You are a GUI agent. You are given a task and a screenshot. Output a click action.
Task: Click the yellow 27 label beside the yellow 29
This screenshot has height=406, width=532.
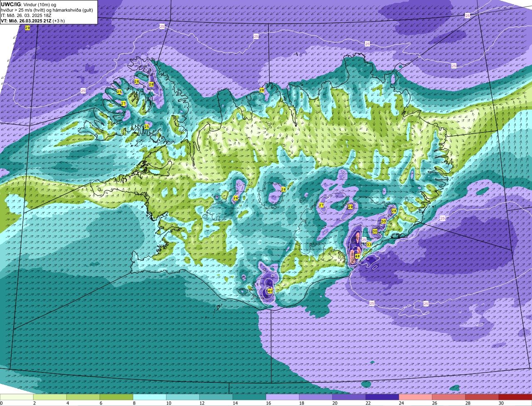[x=321, y=205]
